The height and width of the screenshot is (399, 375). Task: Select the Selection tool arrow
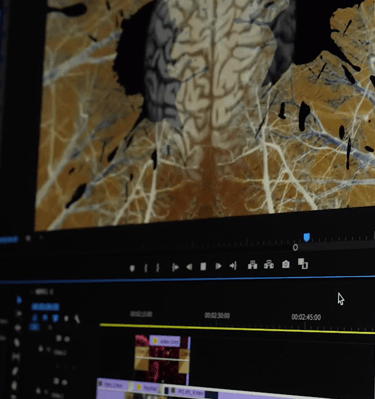[x=19, y=300]
